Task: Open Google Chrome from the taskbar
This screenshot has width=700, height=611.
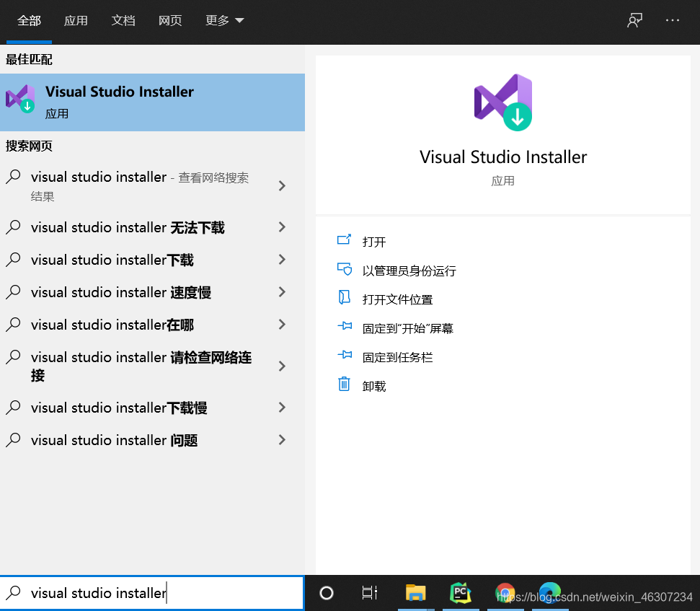Action: coord(505,593)
